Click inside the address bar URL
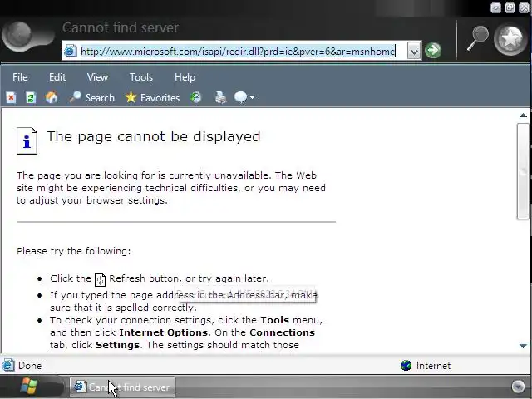This screenshot has width=532, height=399. click(x=238, y=52)
